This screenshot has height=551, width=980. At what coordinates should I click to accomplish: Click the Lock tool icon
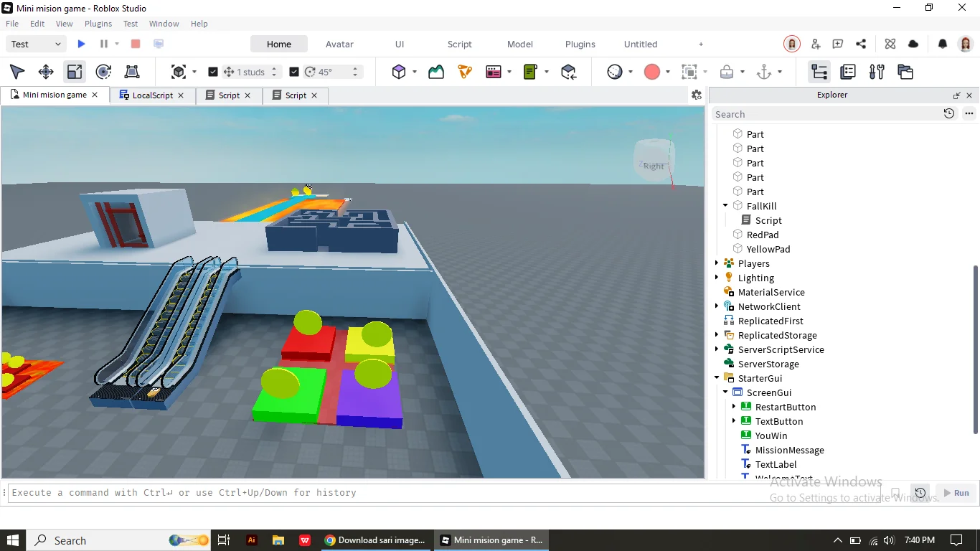[727, 72]
